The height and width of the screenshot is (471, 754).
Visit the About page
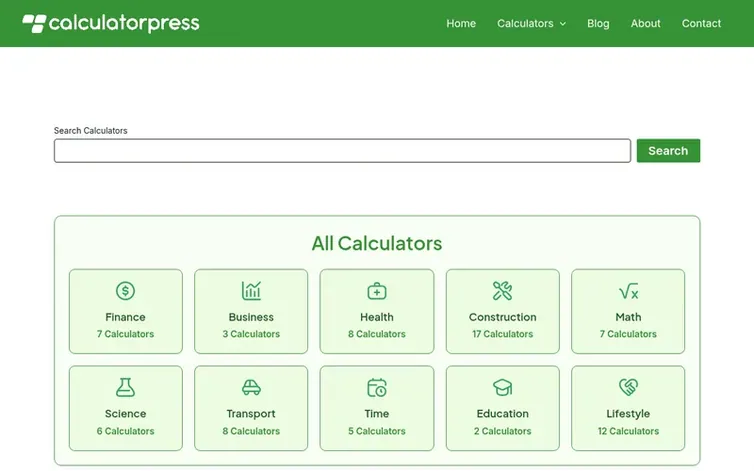[x=645, y=23]
